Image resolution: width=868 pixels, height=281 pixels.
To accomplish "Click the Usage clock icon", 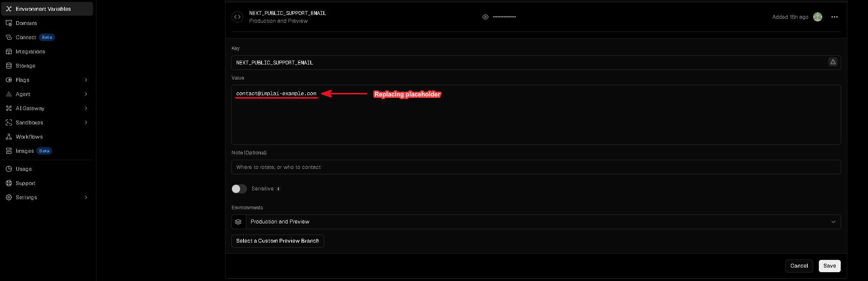I will point(9,169).
